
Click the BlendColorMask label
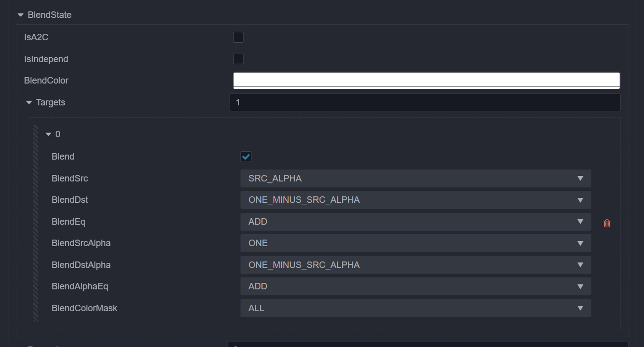[x=84, y=308]
